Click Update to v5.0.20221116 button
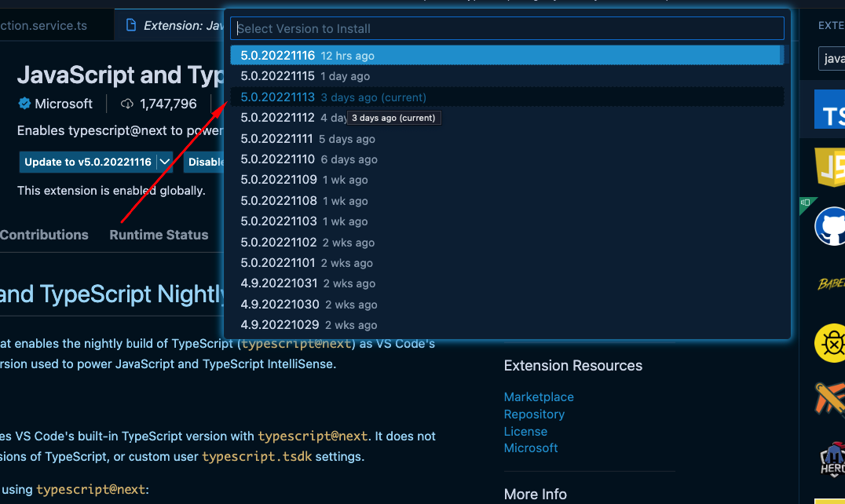This screenshot has height=504, width=845. [88, 162]
